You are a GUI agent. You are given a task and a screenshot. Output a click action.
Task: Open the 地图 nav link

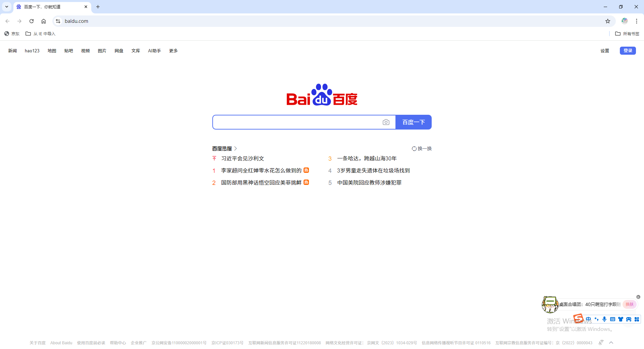[x=52, y=51]
